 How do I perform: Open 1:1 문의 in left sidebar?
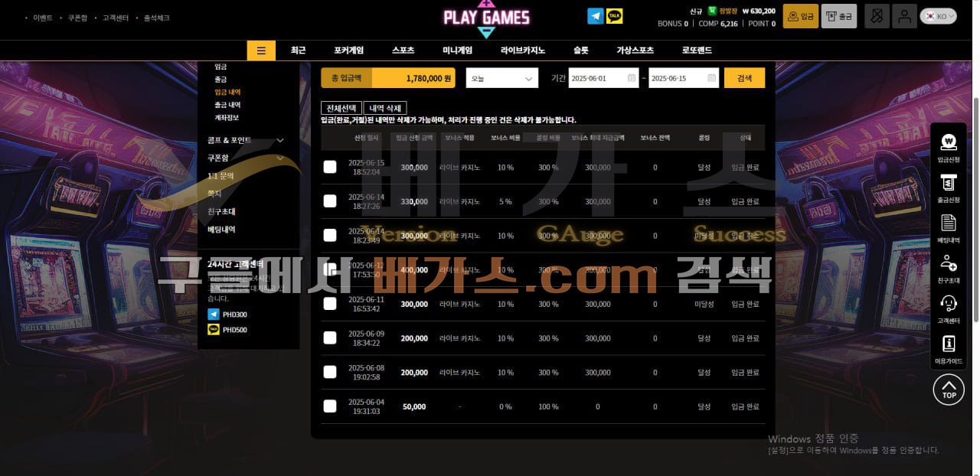(220, 176)
